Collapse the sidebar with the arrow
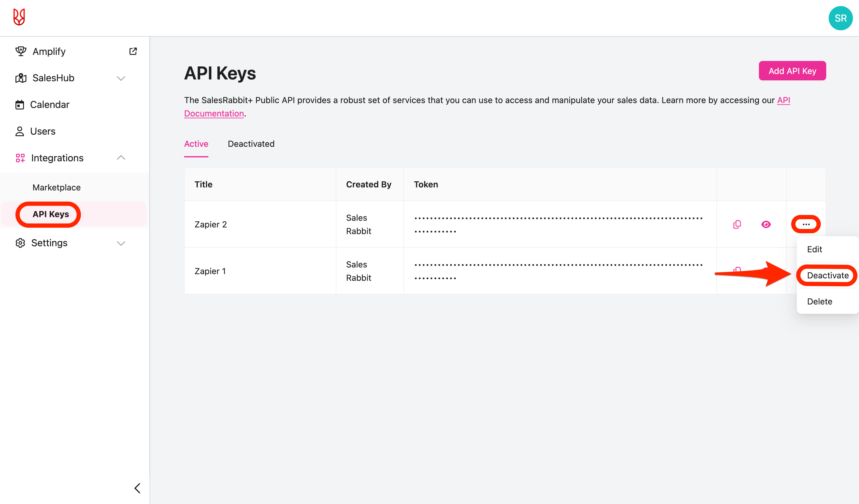 point(137,488)
